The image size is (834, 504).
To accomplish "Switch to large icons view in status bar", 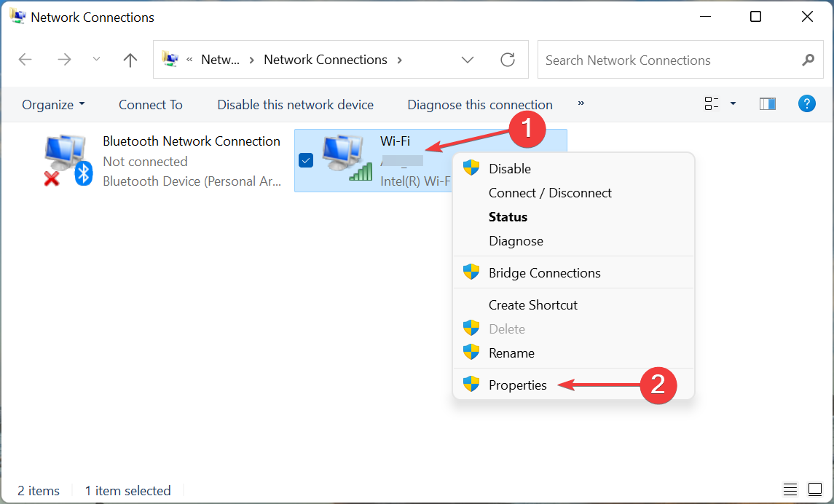I will [x=816, y=489].
